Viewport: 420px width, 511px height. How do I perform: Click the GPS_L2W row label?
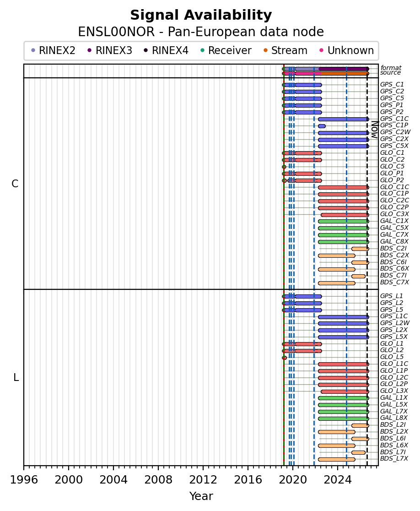click(x=395, y=323)
